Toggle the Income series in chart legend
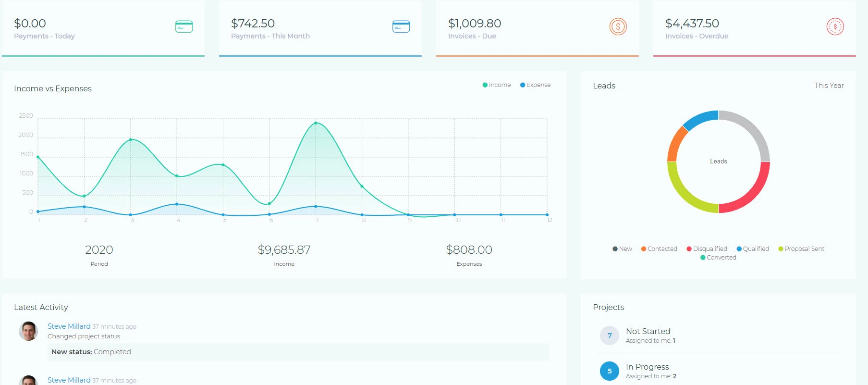This screenshot has width=868, height=385. (497, 85)
